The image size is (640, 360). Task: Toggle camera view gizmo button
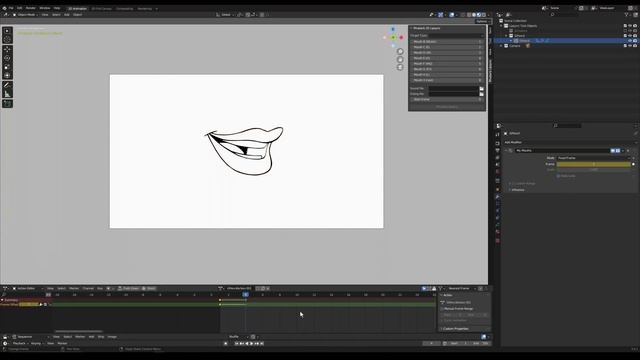pyautogui.click(x=400, y=67)
